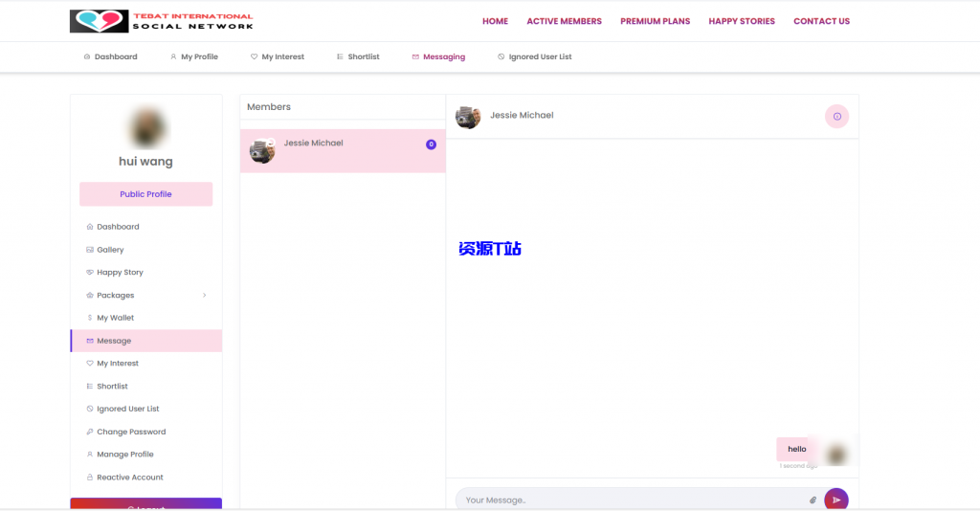Open My Wallet in the sidebar
This screenshot has width=980, height=511.
click(x=115, y=318)
